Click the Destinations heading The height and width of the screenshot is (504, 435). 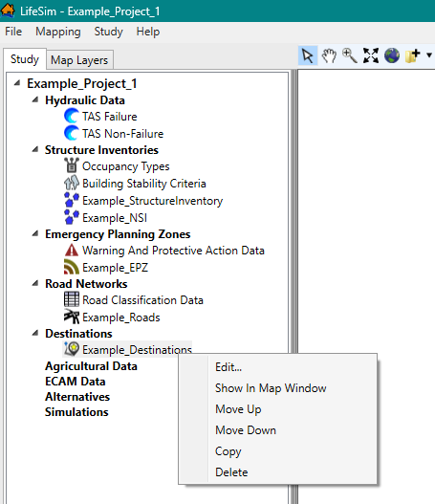tap(78, 334)
